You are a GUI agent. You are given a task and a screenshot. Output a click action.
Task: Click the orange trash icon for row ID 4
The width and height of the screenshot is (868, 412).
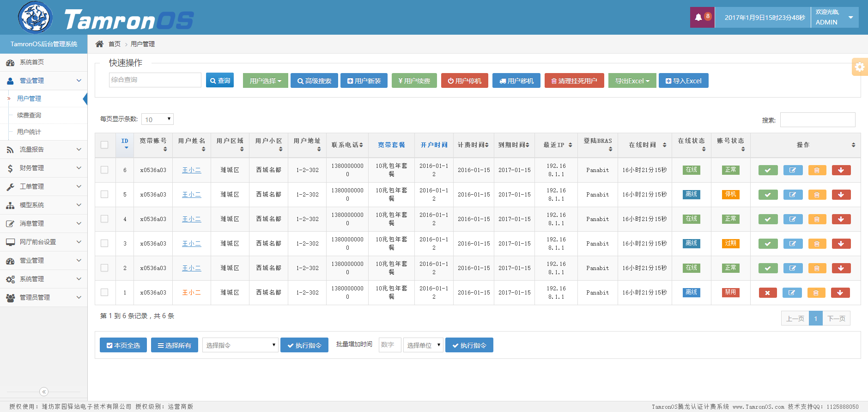(x=817, y=219)
